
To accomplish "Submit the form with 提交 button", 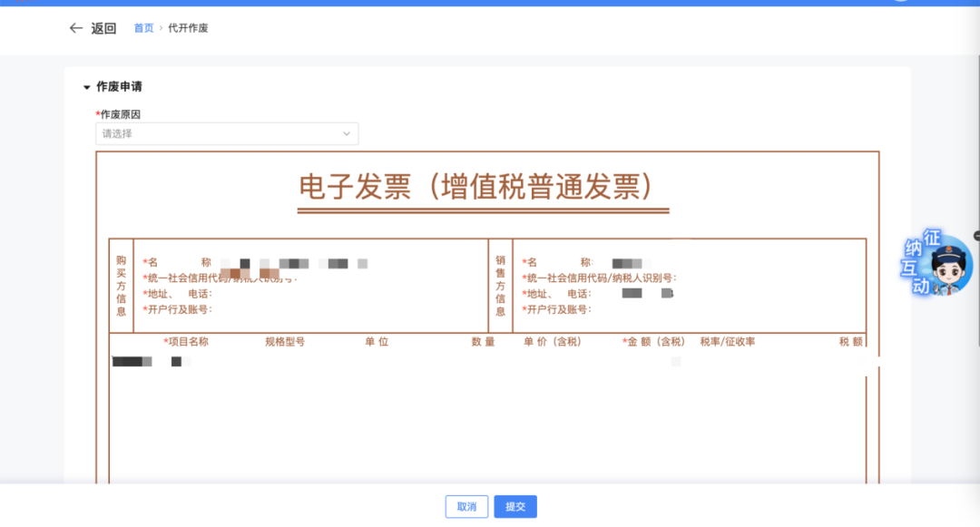I will tap(515, 506).
